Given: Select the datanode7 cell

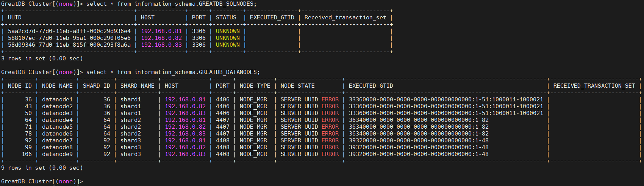Looking at the screenshot, I should click(57, 140).
